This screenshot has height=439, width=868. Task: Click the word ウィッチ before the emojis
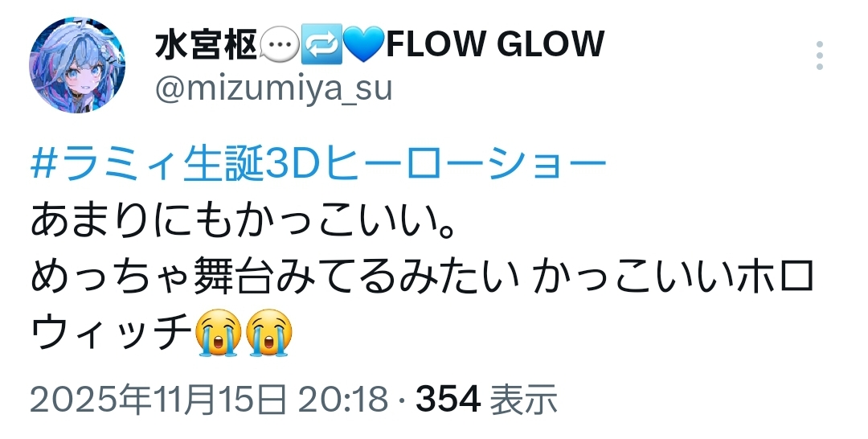111,333
